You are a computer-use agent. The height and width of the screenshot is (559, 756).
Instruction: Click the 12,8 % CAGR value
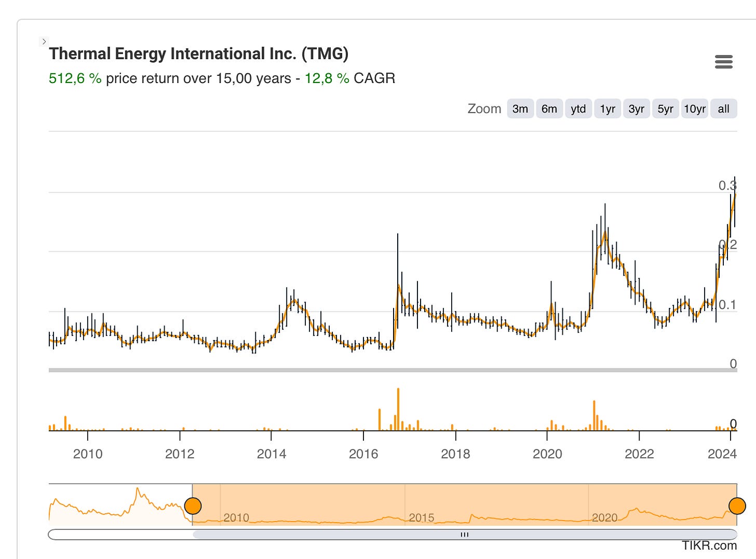click(327, 78)
